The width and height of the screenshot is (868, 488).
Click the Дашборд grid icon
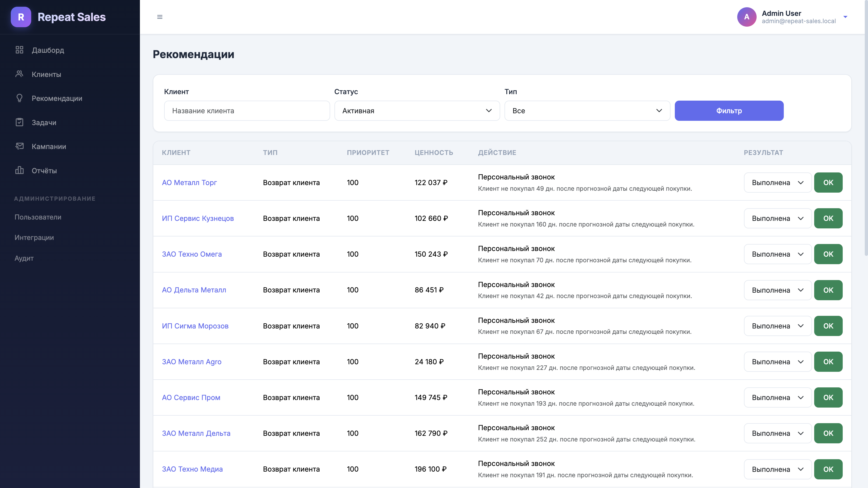[20, 50]
